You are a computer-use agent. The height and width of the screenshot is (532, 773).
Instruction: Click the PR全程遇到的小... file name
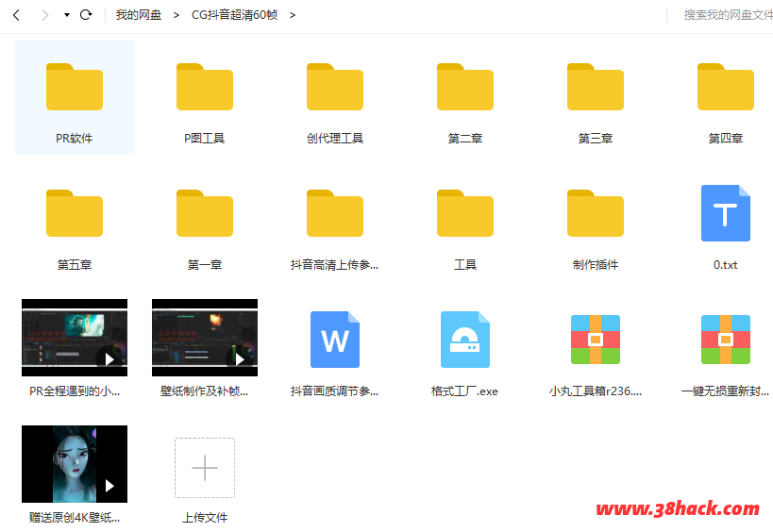75,391
